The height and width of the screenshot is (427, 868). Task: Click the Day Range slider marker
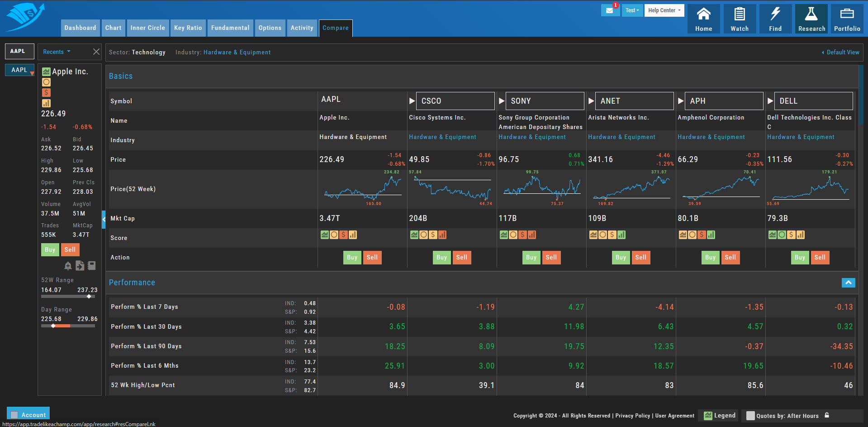tap(53, 326)
